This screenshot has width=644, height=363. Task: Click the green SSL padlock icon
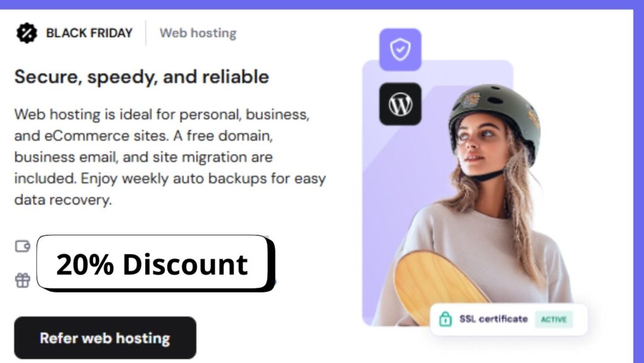coord(445,319)
